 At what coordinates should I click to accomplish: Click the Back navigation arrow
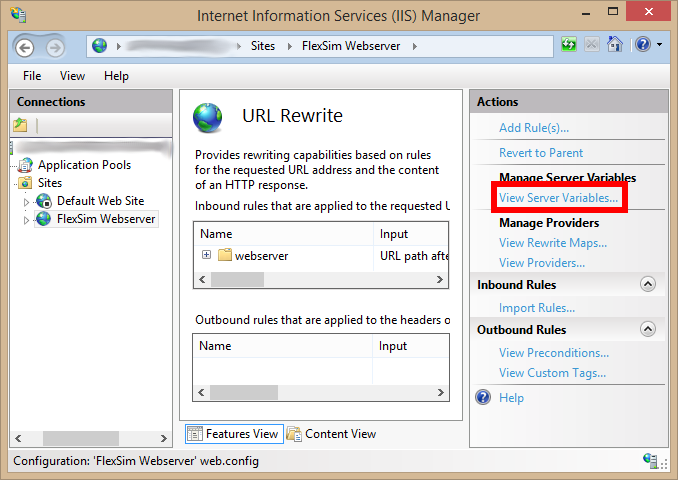[25, 47]
